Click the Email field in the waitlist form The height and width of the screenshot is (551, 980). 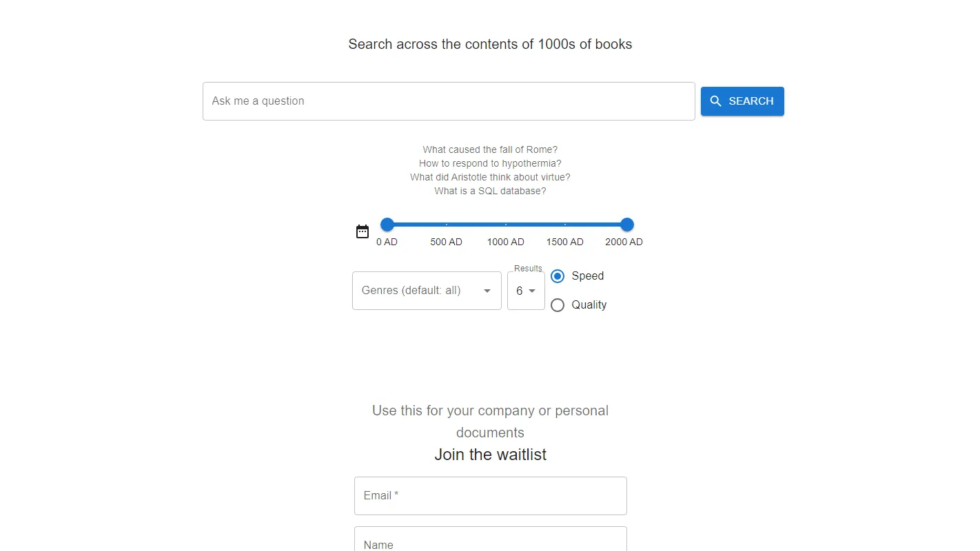point(490,495)
